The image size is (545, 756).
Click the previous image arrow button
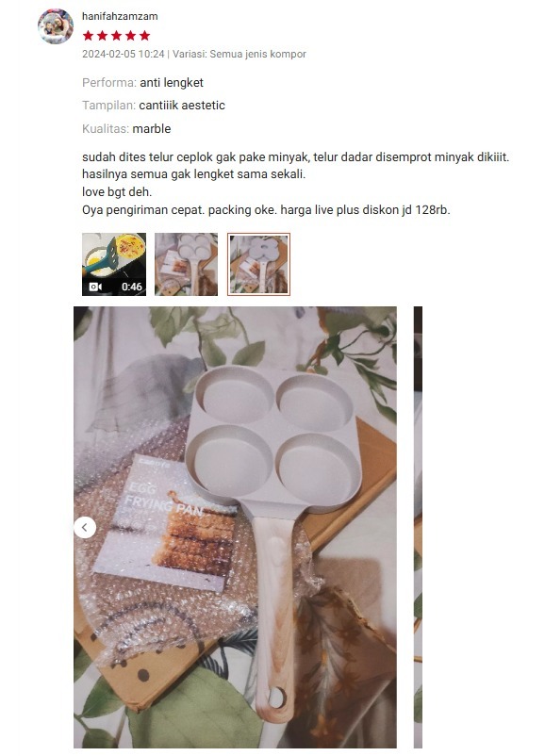(x=85, y=527)
